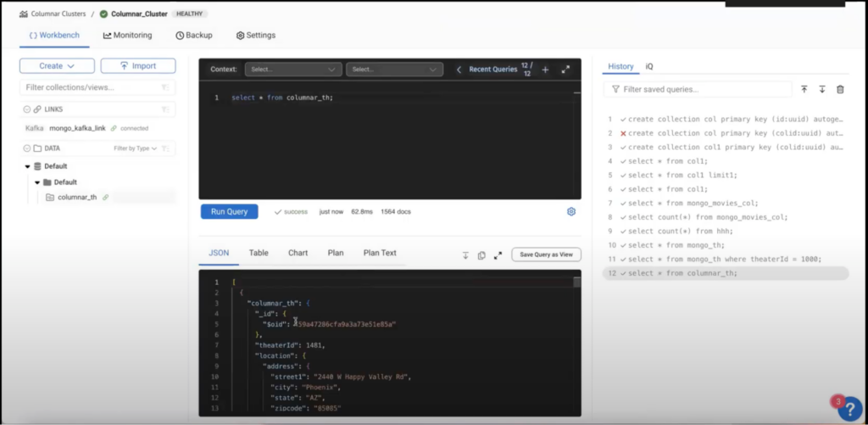Select history query 10 select from mongo_th
Viewport: 868px width, 425px height.
tap(726, 245)
